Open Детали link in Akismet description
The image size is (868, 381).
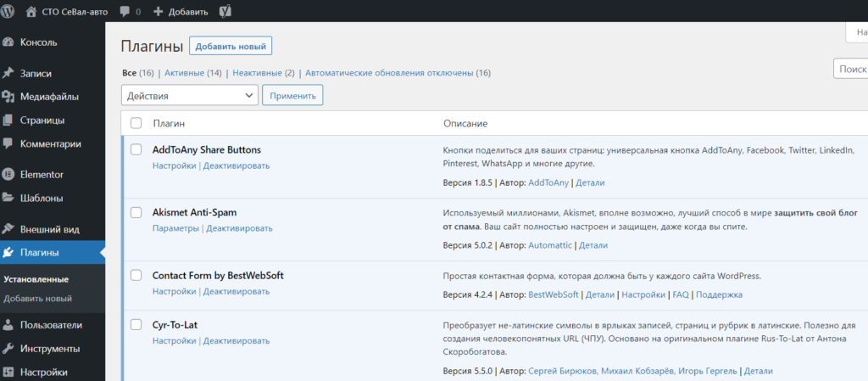click(x=593, y=245)
